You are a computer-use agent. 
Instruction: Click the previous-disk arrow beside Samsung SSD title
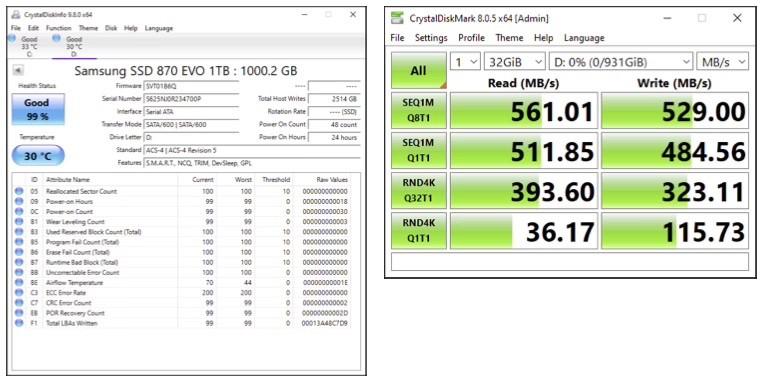[18, 71]
